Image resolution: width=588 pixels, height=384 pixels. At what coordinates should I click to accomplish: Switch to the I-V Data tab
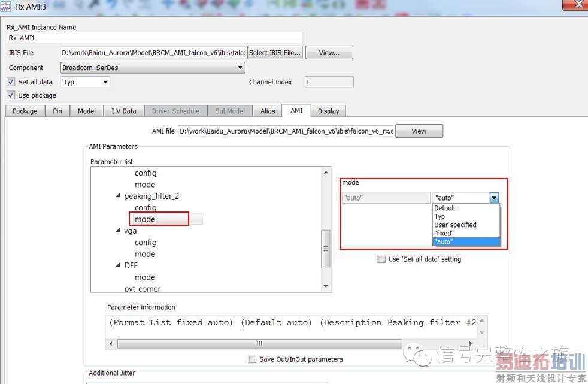coord(124,111)
